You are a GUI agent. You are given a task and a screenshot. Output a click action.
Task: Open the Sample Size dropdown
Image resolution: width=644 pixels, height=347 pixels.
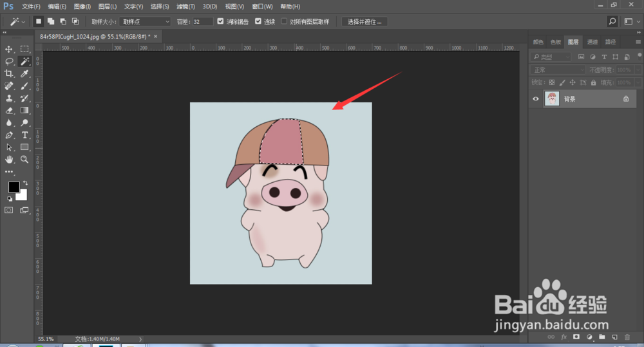[145, 21]
